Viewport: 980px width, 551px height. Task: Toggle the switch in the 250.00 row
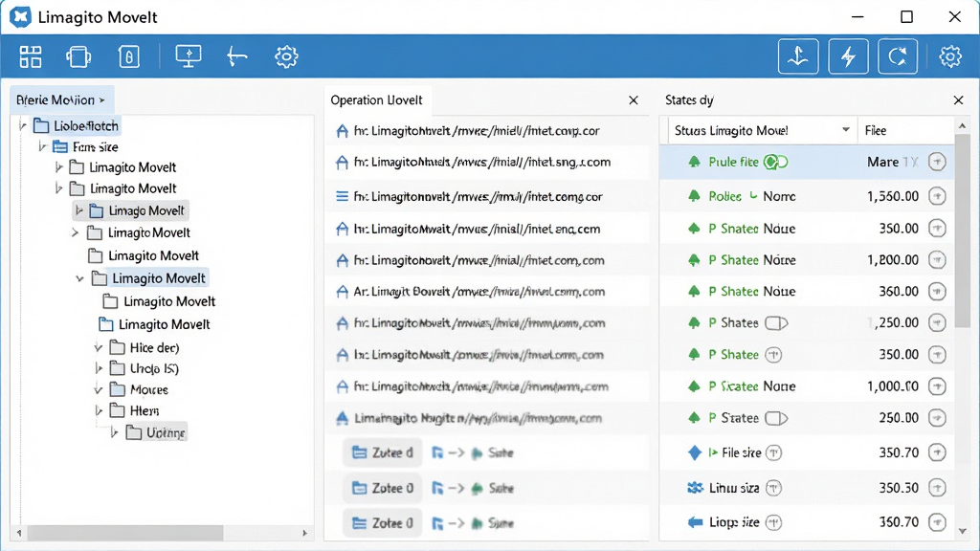click(x=776, y=418)
